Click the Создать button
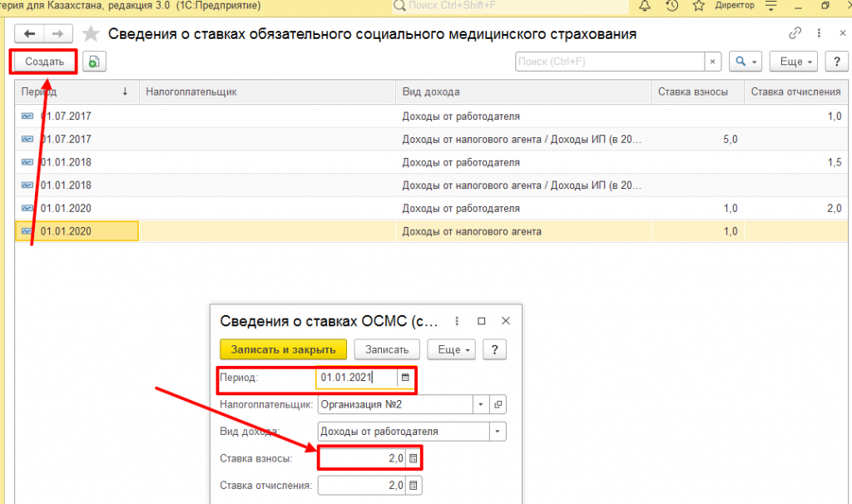The height and width of the screenshot is (504, 852). [44, 62]
